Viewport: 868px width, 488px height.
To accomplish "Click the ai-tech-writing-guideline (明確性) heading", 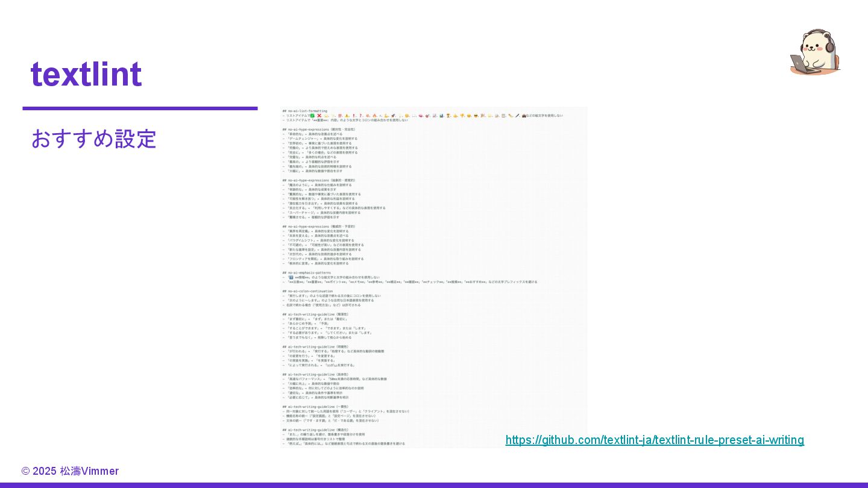I will point(315,347).
